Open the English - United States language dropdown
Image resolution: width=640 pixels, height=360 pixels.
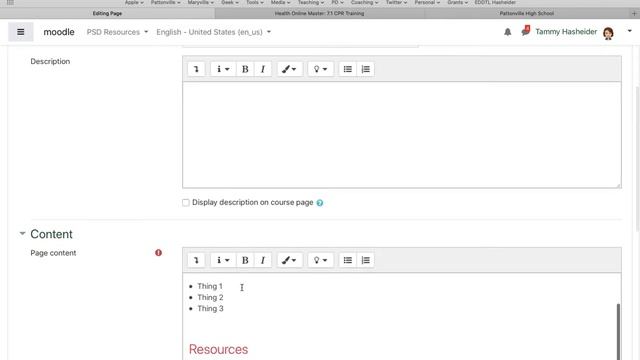(213, 32)
